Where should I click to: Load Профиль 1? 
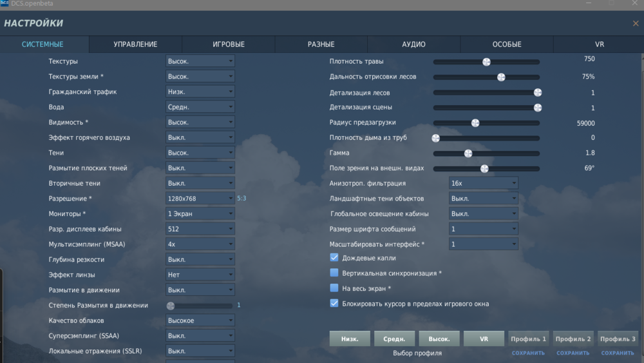click(x=528, y=338)
